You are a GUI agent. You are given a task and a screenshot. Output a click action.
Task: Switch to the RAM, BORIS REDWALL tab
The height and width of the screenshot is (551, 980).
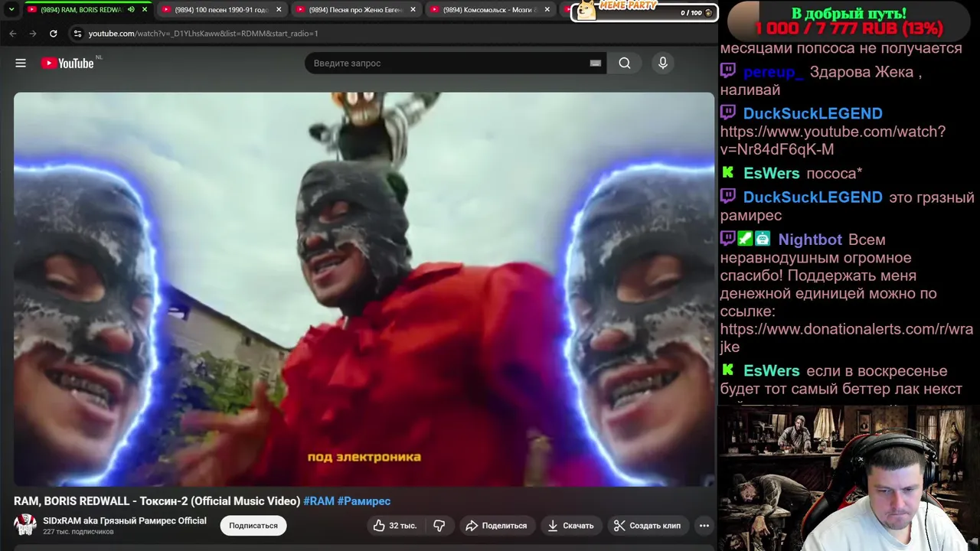80,10
